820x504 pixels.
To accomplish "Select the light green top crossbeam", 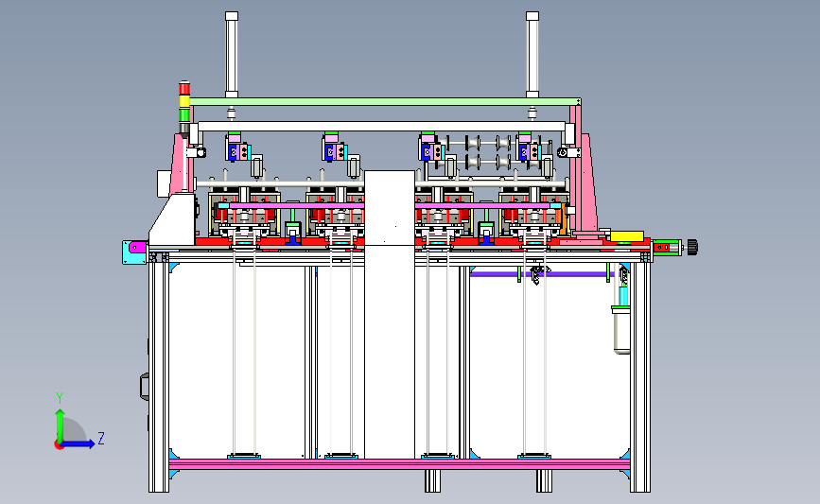I will tap(385, 101).
